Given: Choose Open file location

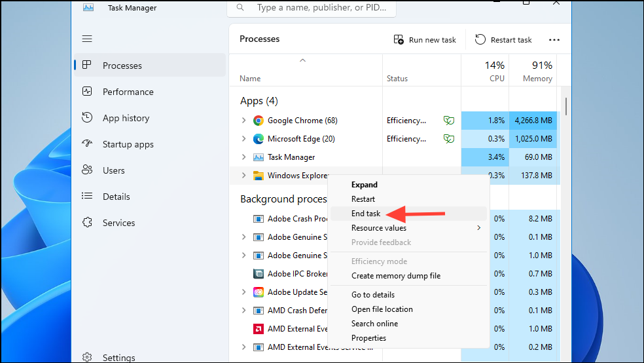Looking at the screenshot, I should (408, 309).
